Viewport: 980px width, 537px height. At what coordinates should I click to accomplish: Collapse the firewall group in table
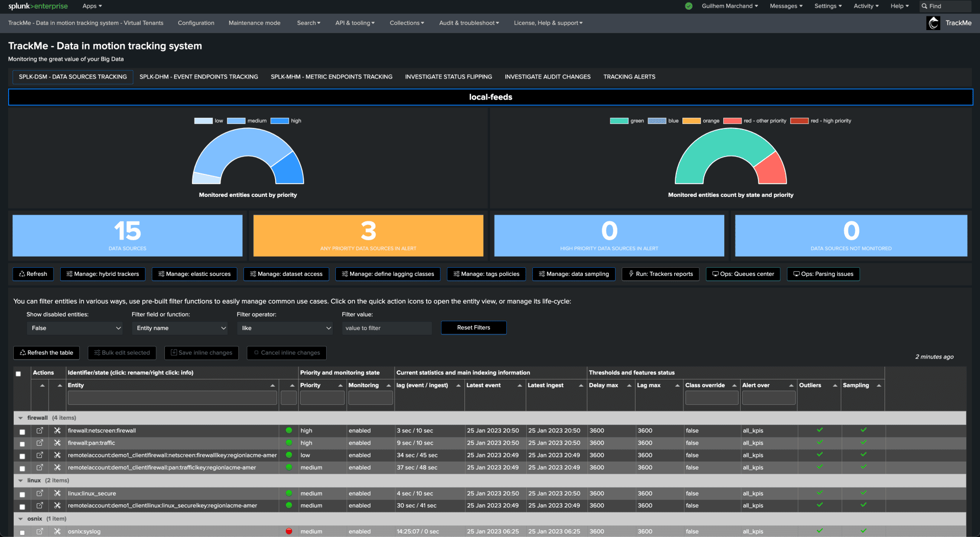[20, 418]
